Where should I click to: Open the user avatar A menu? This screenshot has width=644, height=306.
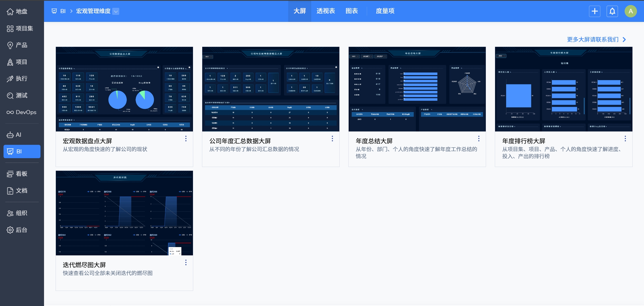coord(631,11)
